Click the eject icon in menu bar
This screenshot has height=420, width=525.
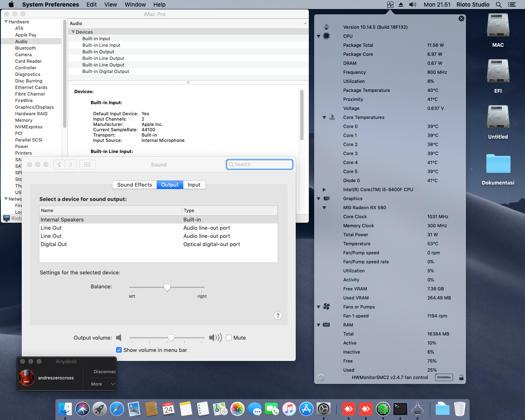tap(401, 5)
